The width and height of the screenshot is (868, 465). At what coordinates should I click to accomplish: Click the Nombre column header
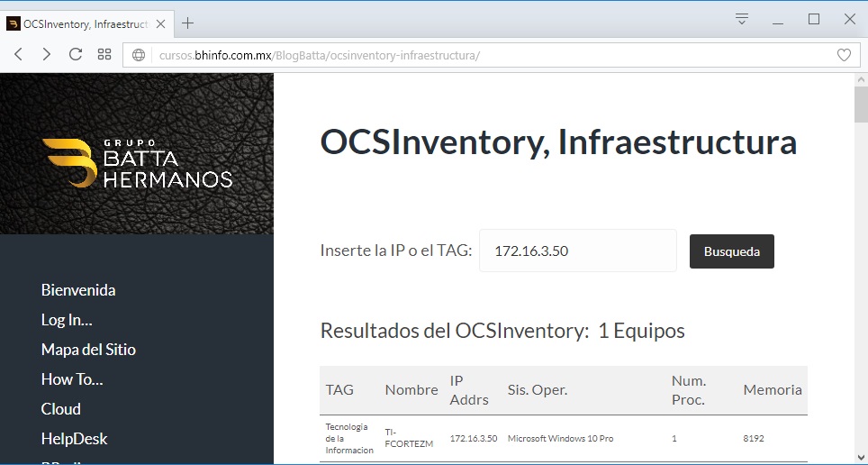tap(411, 389)
